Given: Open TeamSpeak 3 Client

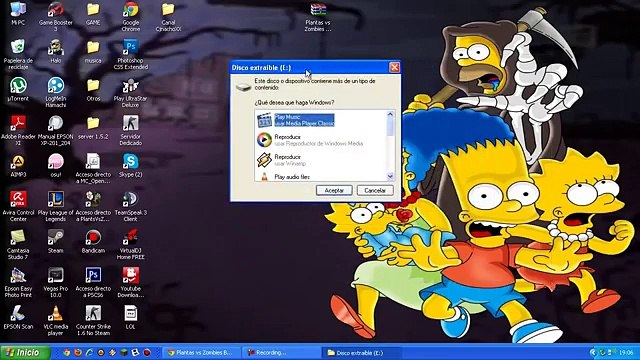Looking at the screenshot, I should tap(131, 206).
